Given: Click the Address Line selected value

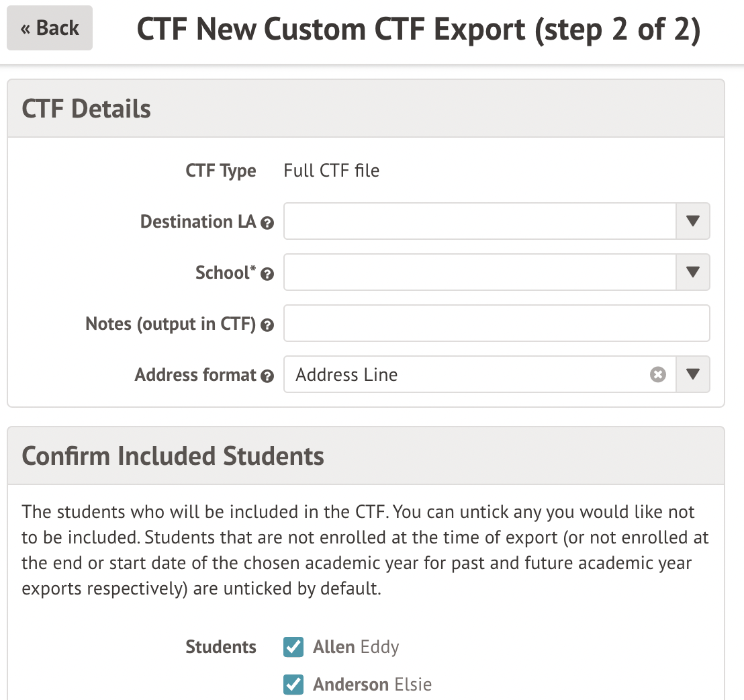Looking at the screenshot, I should (346, 375).
